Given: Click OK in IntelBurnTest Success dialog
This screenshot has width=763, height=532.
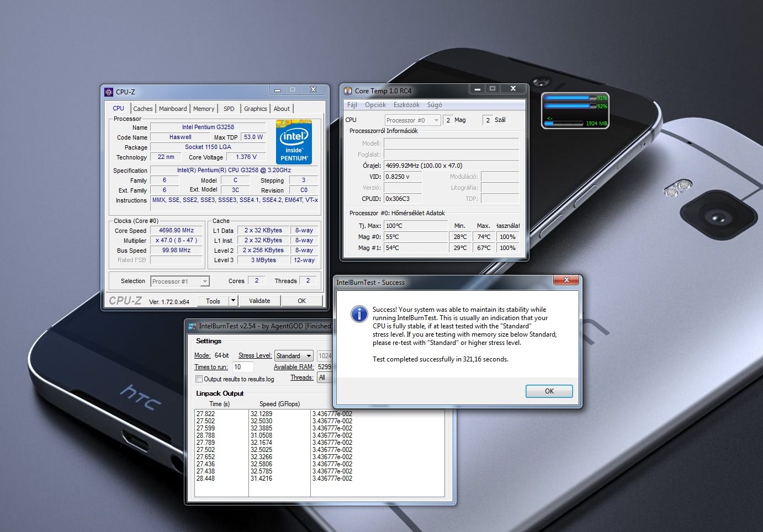Looking at the screenshot, I should [x=549, y=391].
